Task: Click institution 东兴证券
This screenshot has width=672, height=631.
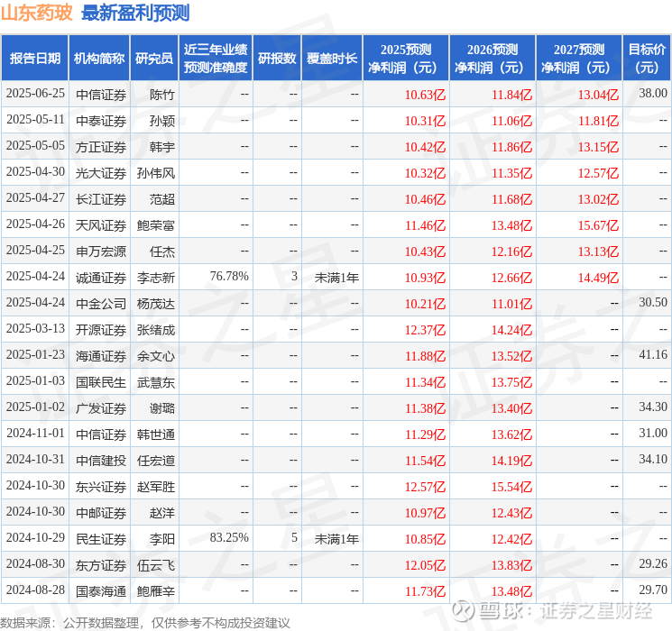Action: tap(101, 487)
